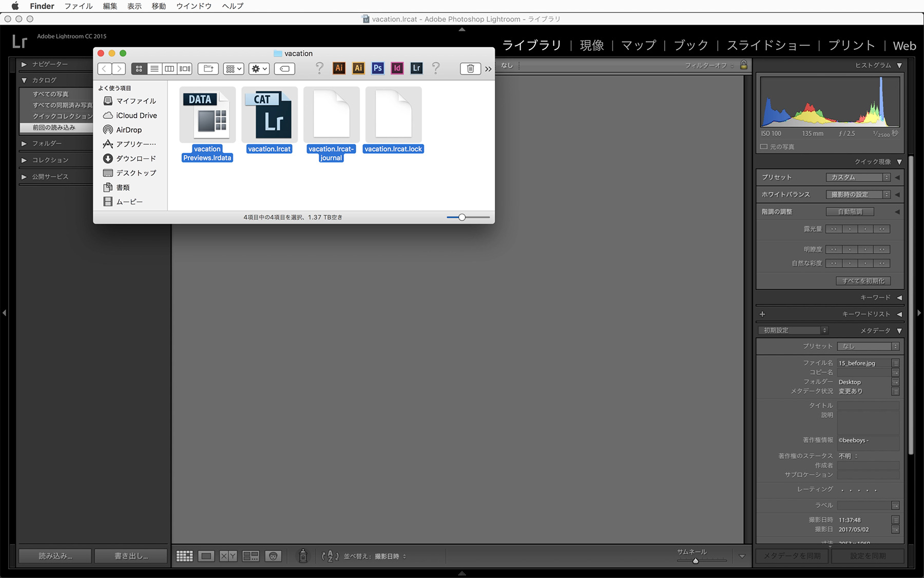924x578 pixels.
Task: Open survey view in Lightroom toolbar
Action: [251, 556]
